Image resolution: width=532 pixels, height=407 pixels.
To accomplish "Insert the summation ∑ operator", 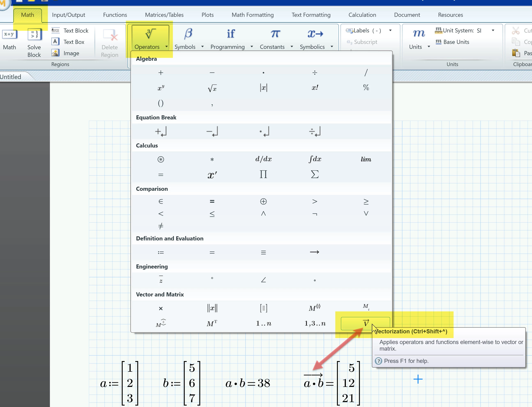I will pyautogui.click(x=315, y=174).
